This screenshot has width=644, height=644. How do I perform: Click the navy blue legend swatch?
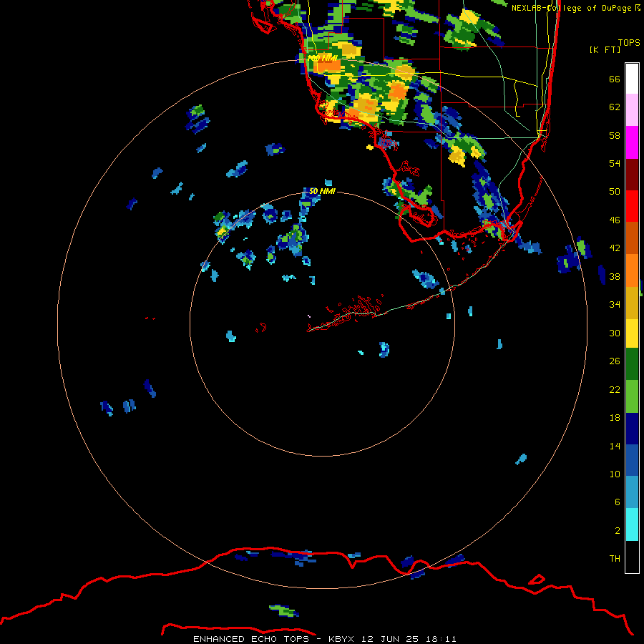click(x=632, y=429)
